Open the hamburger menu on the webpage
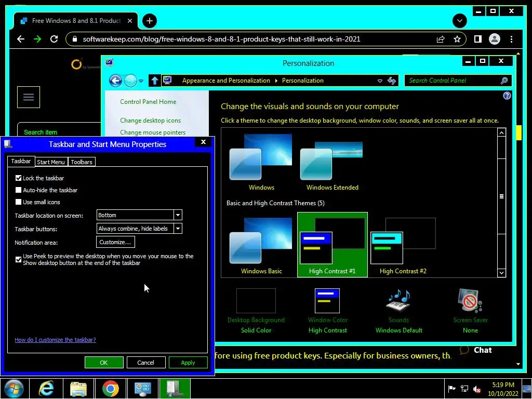This screenshot has height=399, width=532. tap(29, 97)
